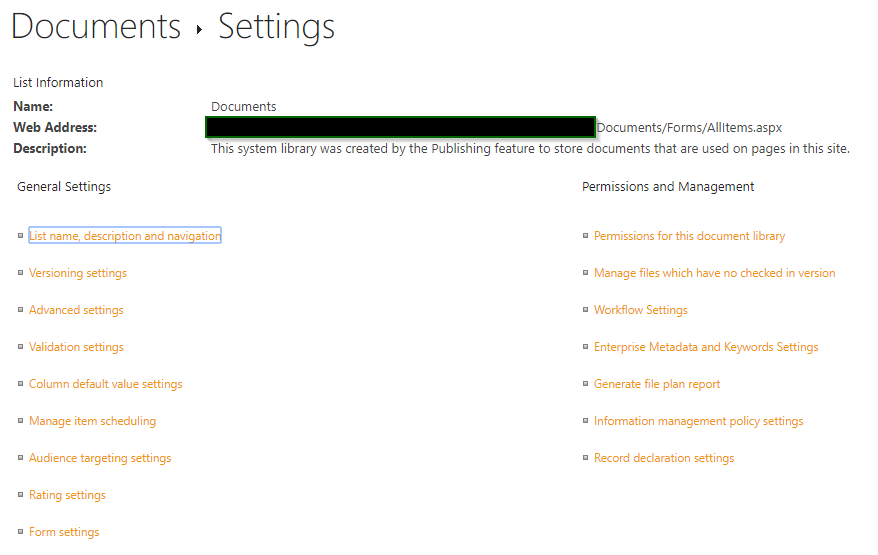878x555 pixels.
Task: Open Record declaration settings
Action: pyautogui.click(x=663, y=458)
